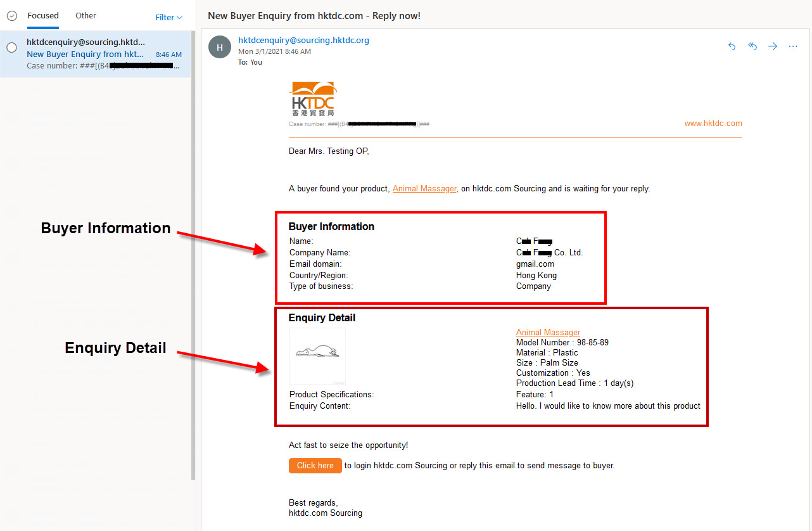The height and width of the screenshot is (531, 812).
Task: Click the select-all circle check icon
Action: coord(11,16)
